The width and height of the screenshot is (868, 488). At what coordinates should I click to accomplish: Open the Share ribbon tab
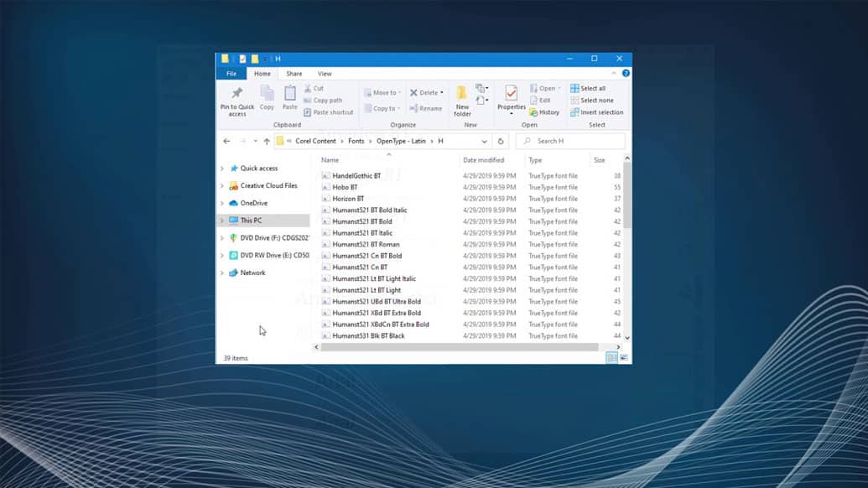click(294, 74)
